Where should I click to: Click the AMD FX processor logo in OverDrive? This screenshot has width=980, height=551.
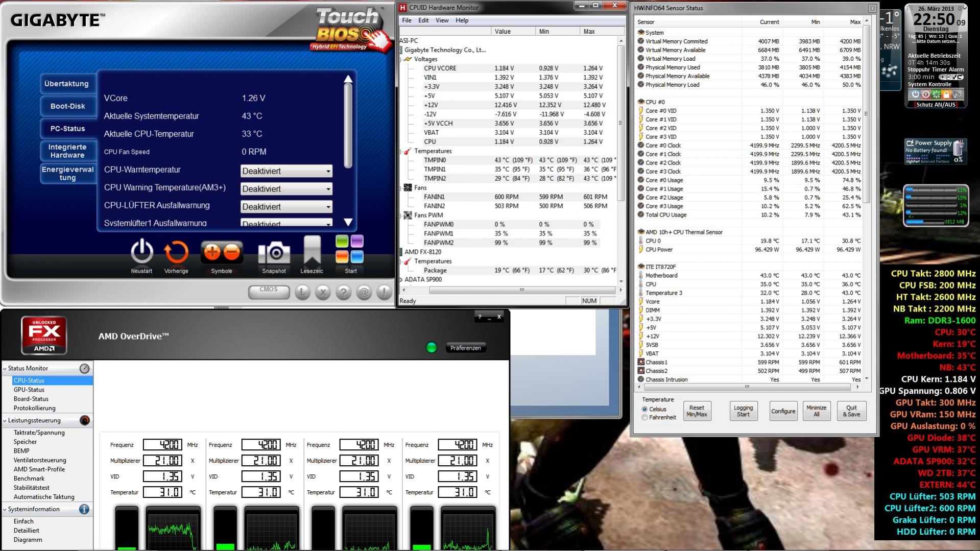click(44, 336)
